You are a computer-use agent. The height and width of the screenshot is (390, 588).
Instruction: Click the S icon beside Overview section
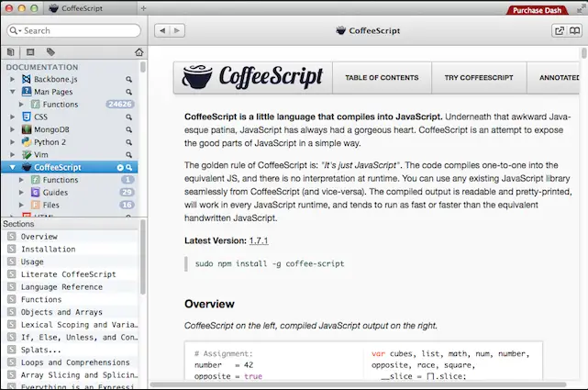click(12, 236)
